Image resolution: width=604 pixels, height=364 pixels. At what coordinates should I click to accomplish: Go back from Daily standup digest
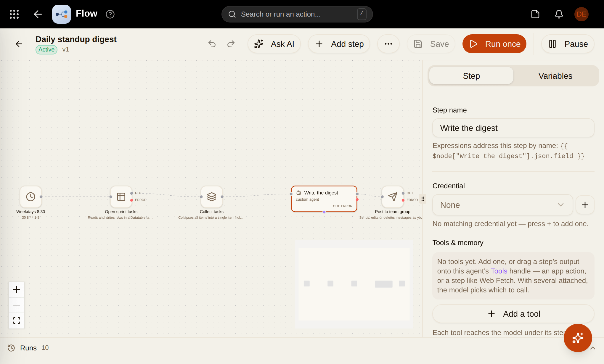tap(19, 44)
